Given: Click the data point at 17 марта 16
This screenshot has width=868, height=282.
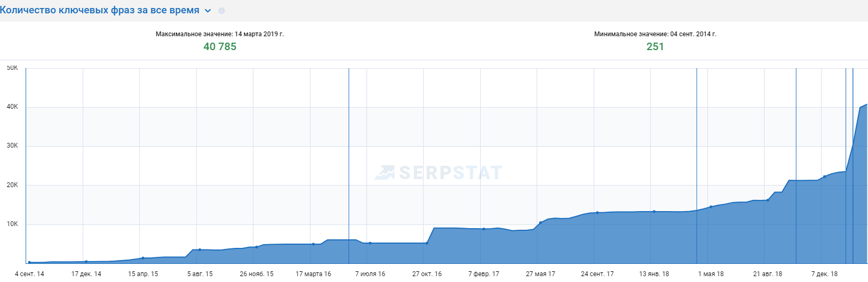Looking at the screenshot, I should coord(313,244).
